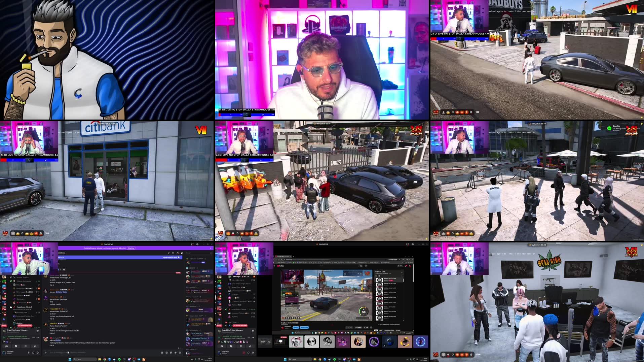Open the GIF picker in the message bar
Screen dimensions: 644x362
[166, 353]
